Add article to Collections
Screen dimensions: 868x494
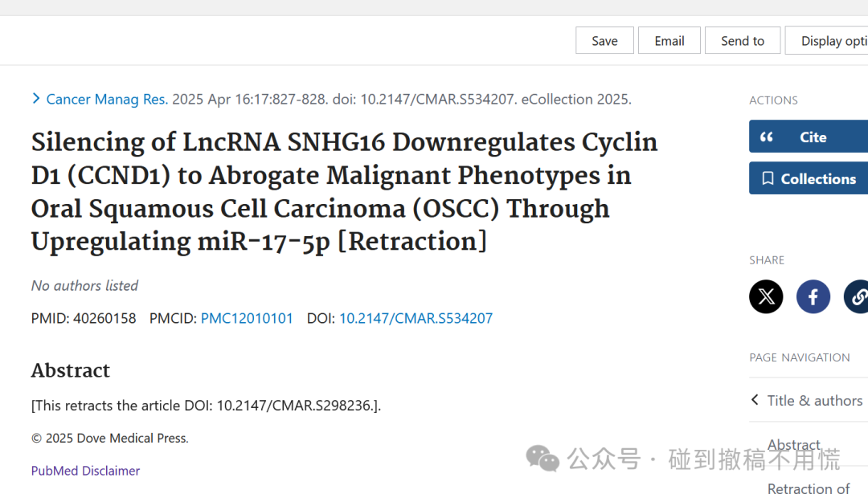click(x=809, y=178)
